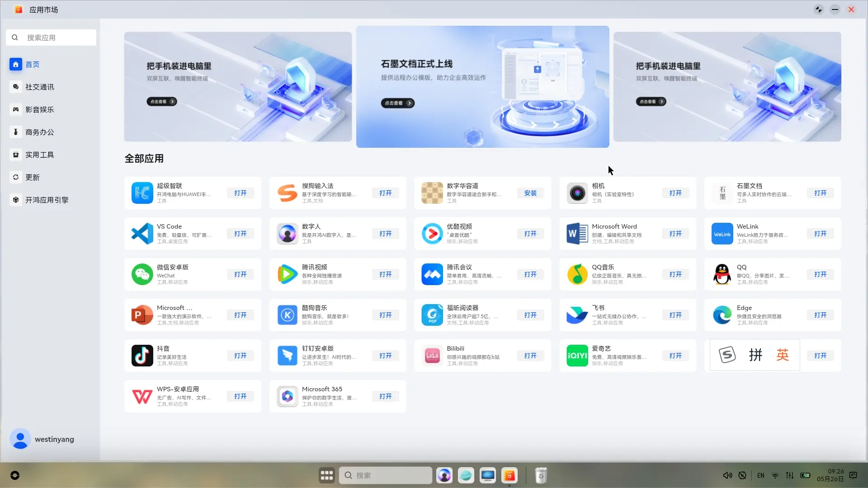Screen dimensions: 868x488
Task: Click the QQ音乐 app icon
Action: point(577,274)
